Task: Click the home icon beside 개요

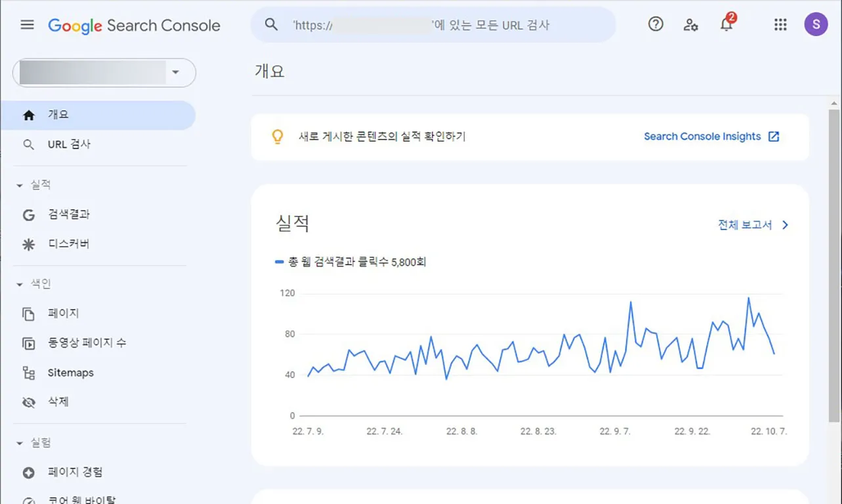Action: (x=28, y=115)
